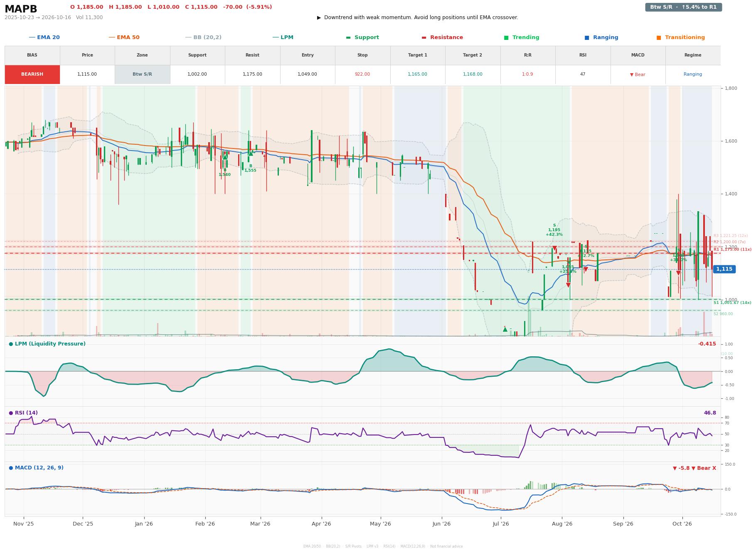Click the blue dot beside MACD (12, 26, 9)
This screenshot has width=756, height=553.
coord(11,468)
